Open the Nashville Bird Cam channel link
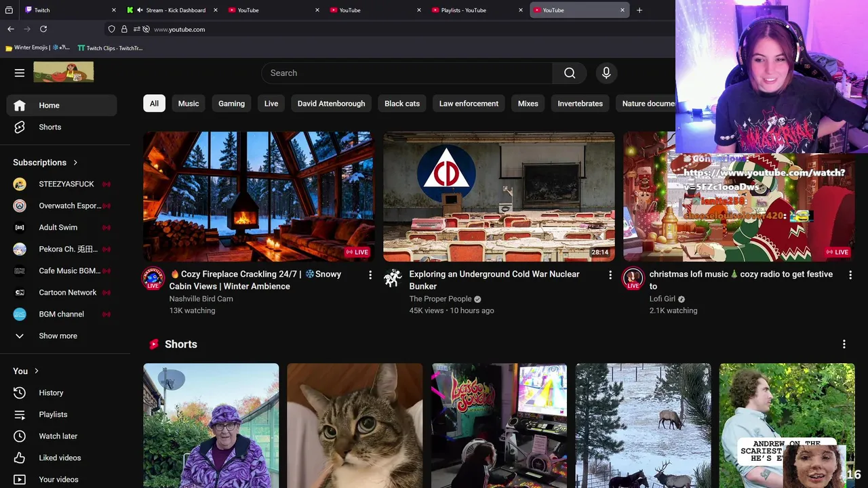868x488 pixels. [x=201, y=299]
